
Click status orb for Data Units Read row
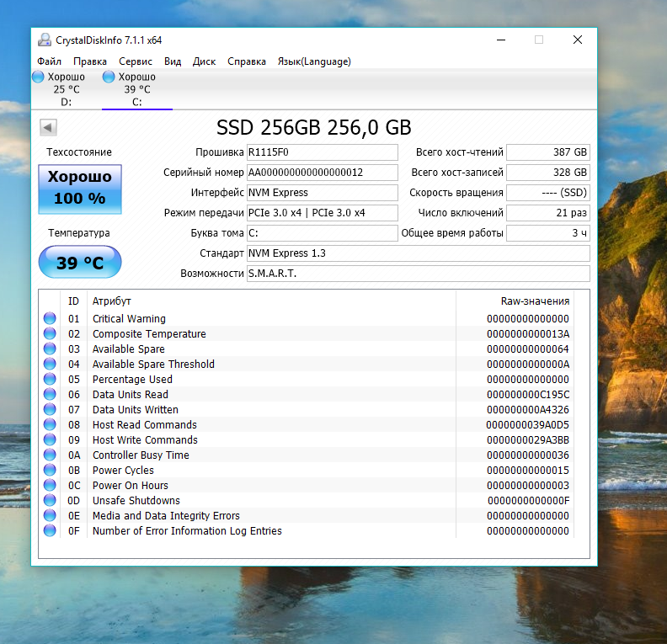click(x=50, y=394)
